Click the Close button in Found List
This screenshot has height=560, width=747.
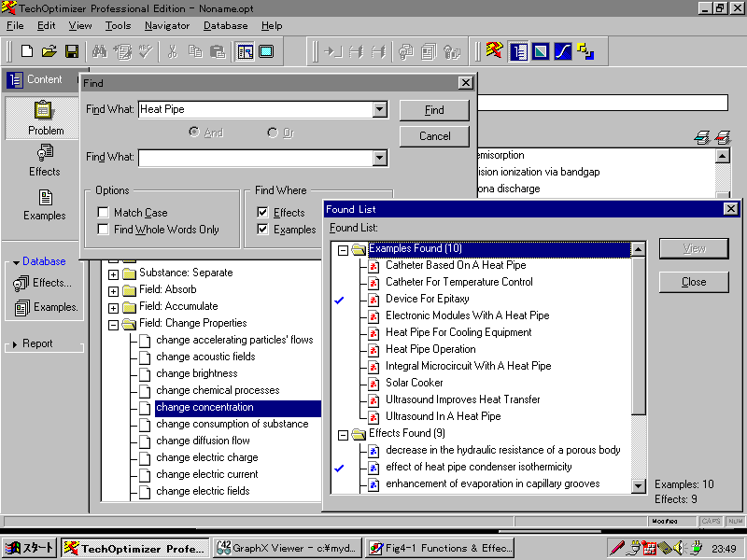pyautogui.click(x=694, y=282)
